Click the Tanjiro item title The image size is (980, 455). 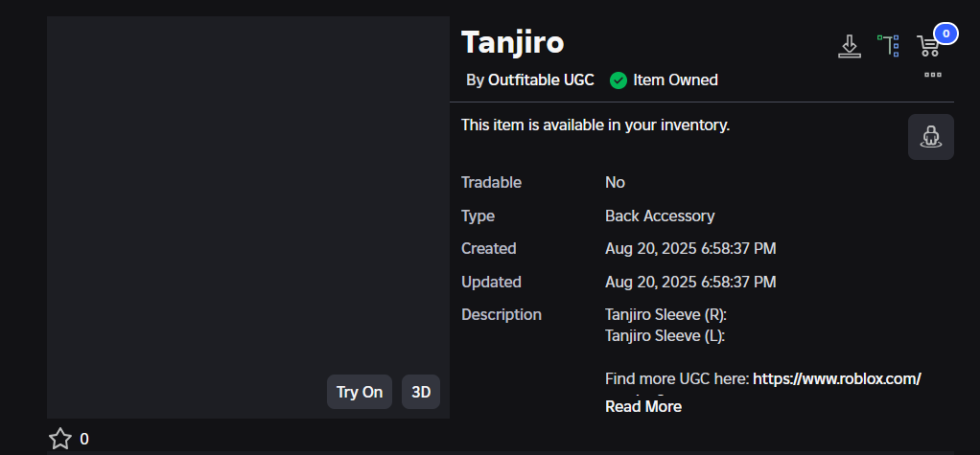click(x=512, y=42)
